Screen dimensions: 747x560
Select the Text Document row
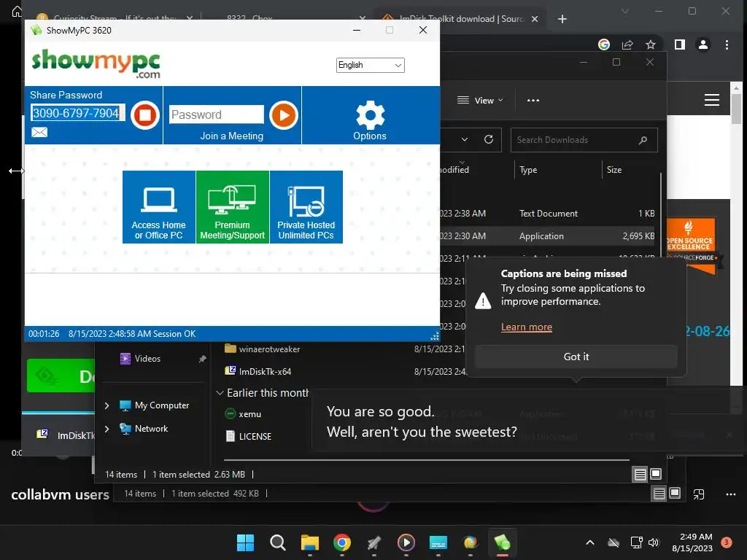coord(548,214)
